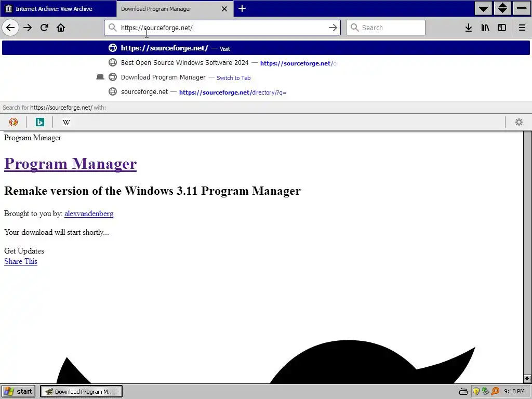Open search settings gear icon

click(519, 122)
